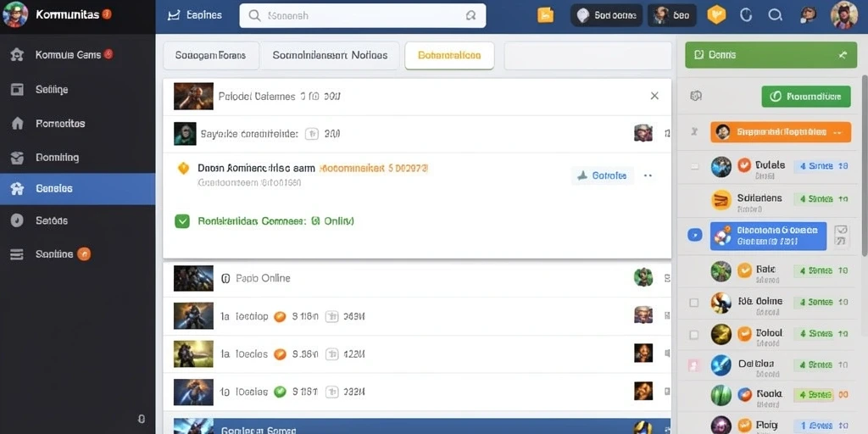The image size is (868, 434).
Task: Switch to the Sotogam Forans tab
Action: [211, 55]
